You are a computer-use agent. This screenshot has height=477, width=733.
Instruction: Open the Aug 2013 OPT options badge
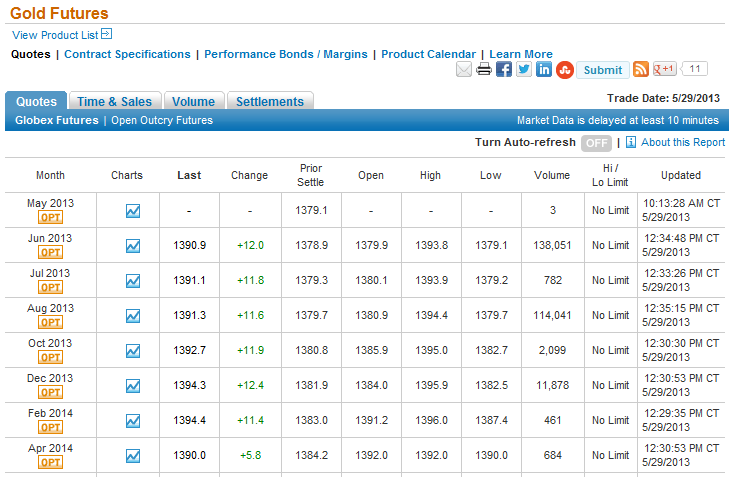(x=50, y=322)
